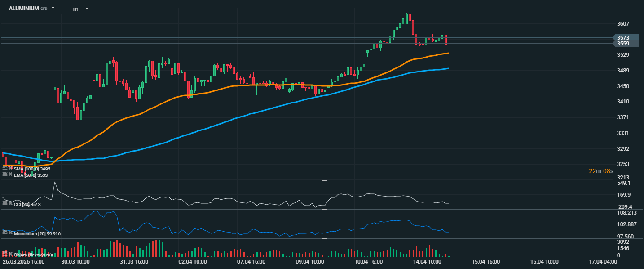Grab the resize handle above Momentum panel
This screenshot has height=269, width=644.
pos(325,210)
